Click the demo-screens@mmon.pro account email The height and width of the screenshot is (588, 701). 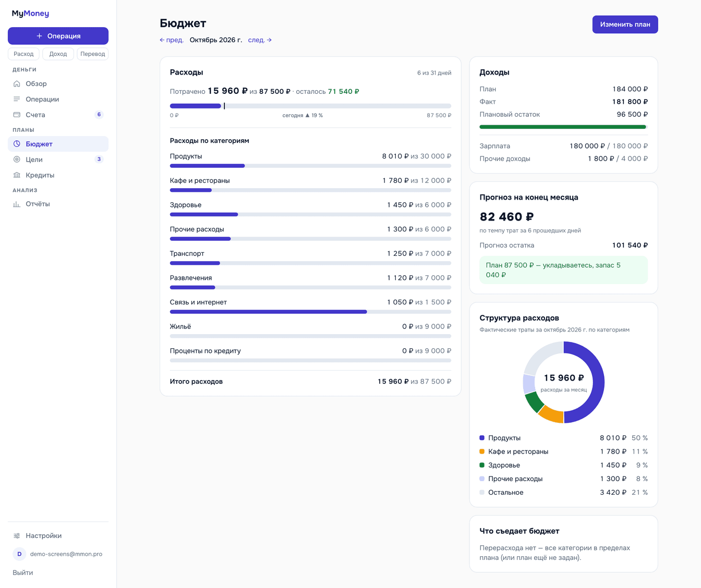(x=66, y=554)
